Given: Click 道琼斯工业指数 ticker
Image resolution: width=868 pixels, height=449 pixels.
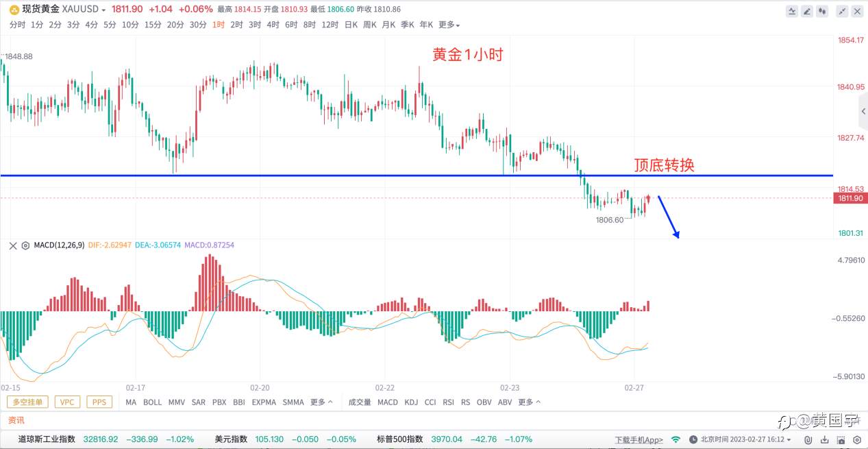Looking at the screenshot, I should (x=47, y=439).
